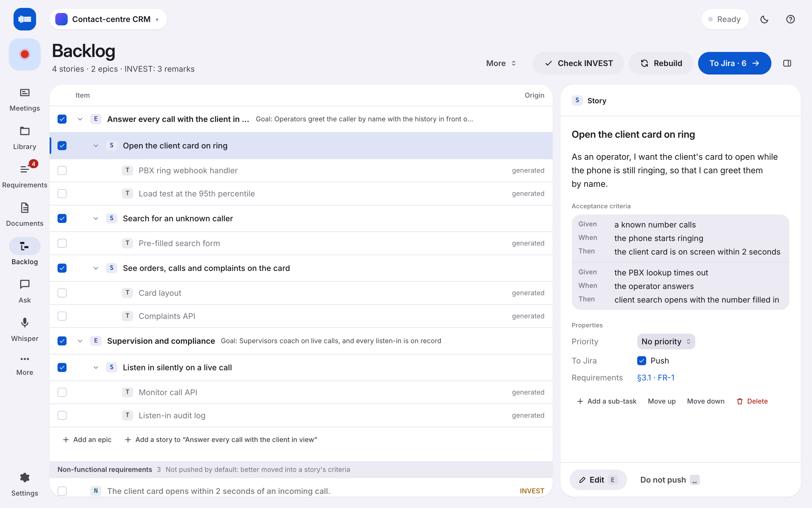Image resolution: width=812 pixels, height=508 pixels.
Task: Push with the To Jira · 6 button
Action: click(x=734, y=63)
